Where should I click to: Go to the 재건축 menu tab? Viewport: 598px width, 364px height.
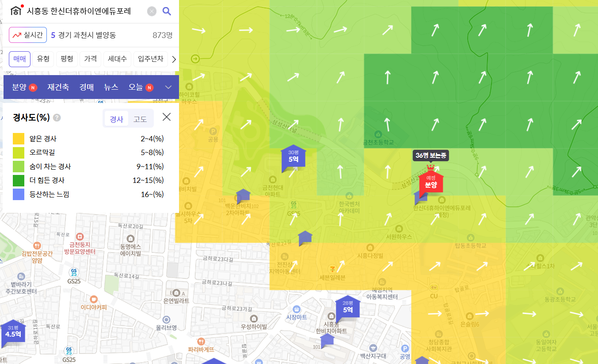(58, 87)
